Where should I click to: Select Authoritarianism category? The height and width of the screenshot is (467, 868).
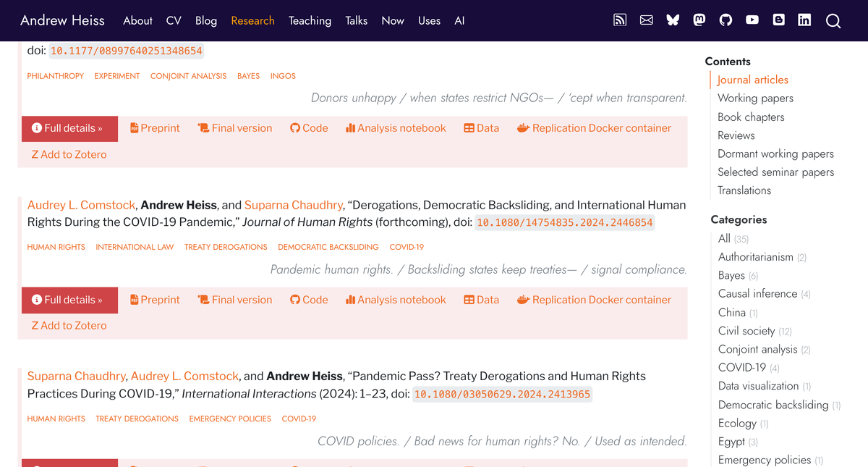(762, 257)
